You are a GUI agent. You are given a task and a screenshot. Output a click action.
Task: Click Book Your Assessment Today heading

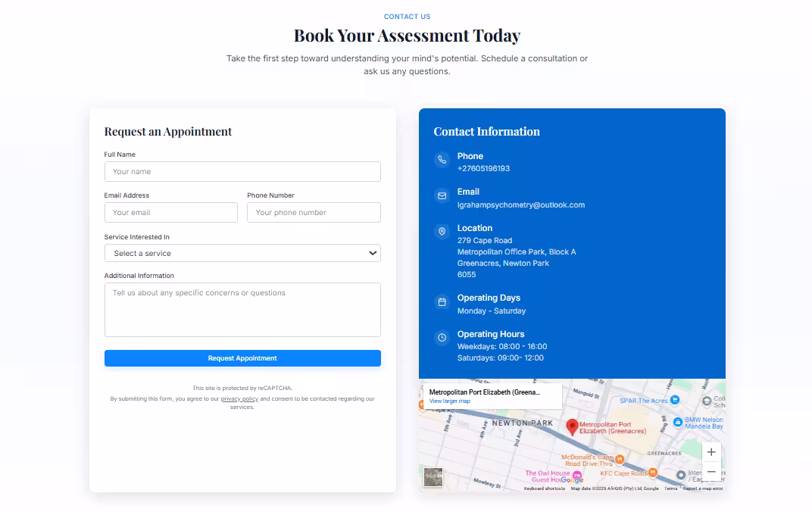407,35
